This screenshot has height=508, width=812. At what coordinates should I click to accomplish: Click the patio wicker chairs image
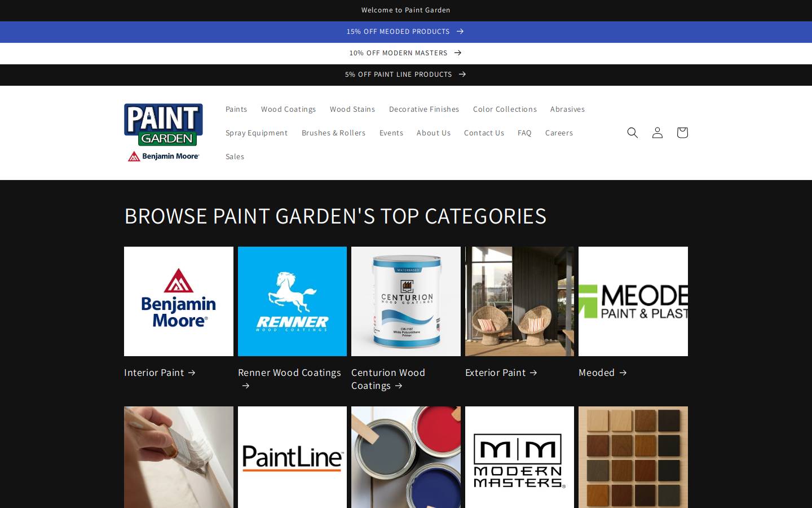pos(519,301)
